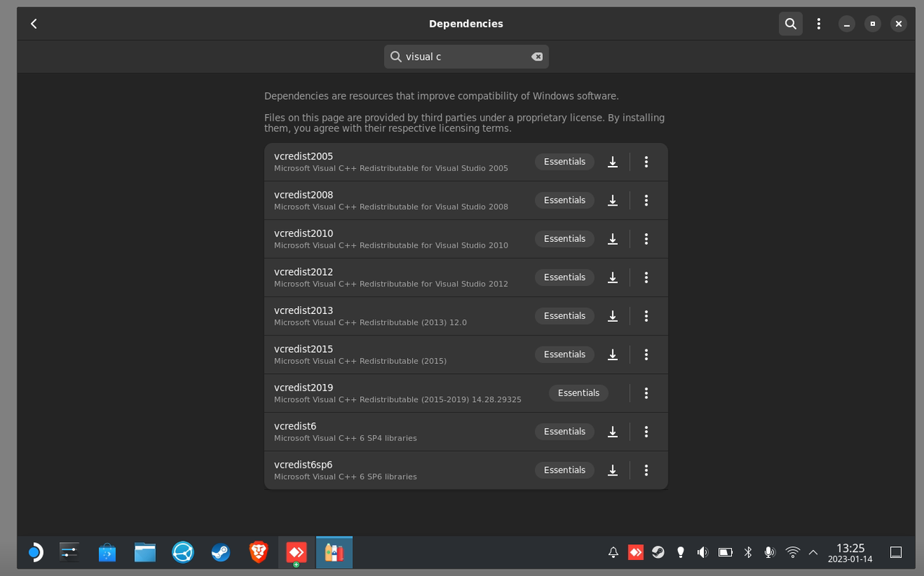
Task: Download vcredist6 dependency
Action: [x=613, y=432]
